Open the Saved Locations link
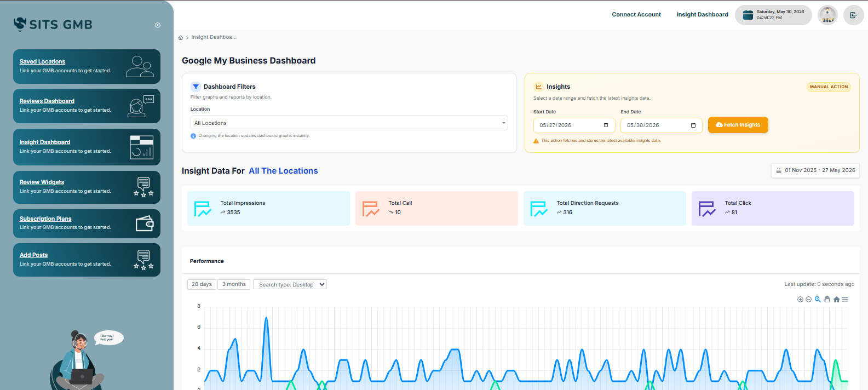 tap(42, 61)
